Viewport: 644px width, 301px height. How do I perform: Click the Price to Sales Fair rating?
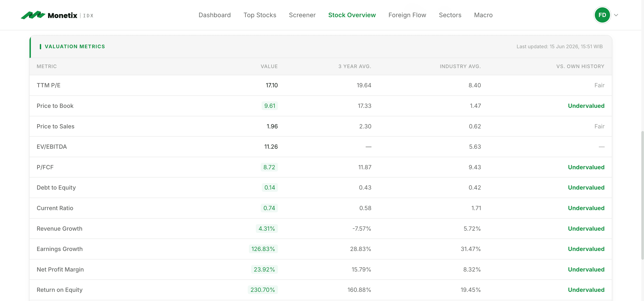[x=599, y=126]
